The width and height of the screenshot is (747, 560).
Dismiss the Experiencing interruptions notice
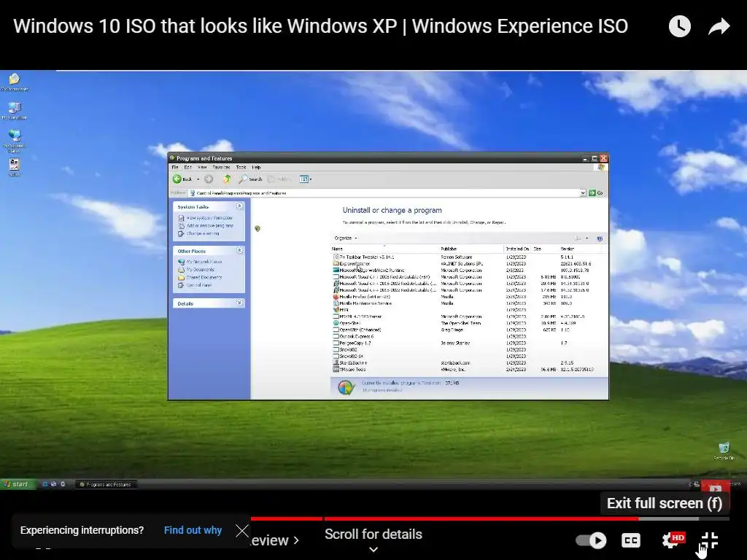[x=242, y=531]
